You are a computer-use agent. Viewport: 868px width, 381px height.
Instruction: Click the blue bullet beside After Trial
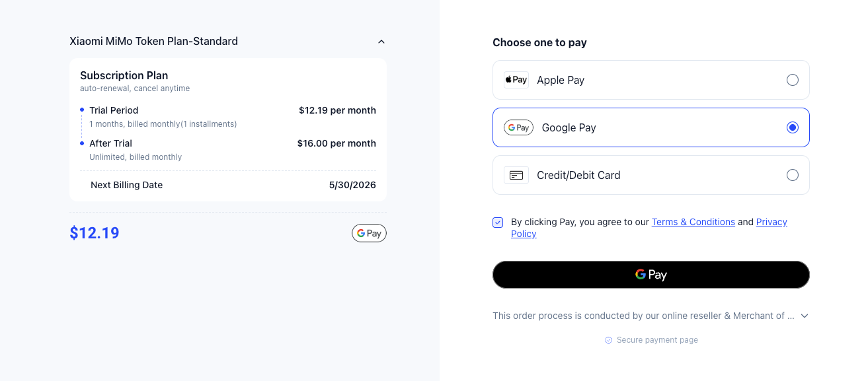pos(82,143)
